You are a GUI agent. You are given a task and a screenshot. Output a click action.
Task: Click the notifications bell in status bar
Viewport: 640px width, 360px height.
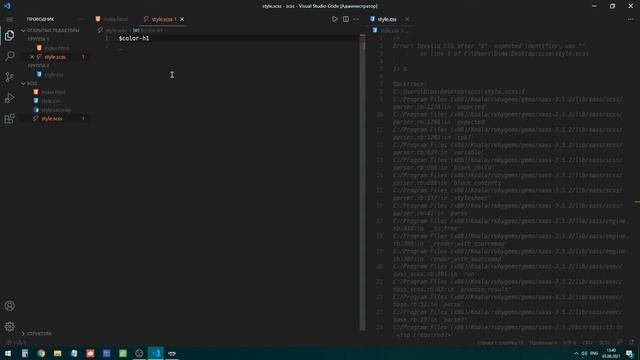click(x=631, y=342)
